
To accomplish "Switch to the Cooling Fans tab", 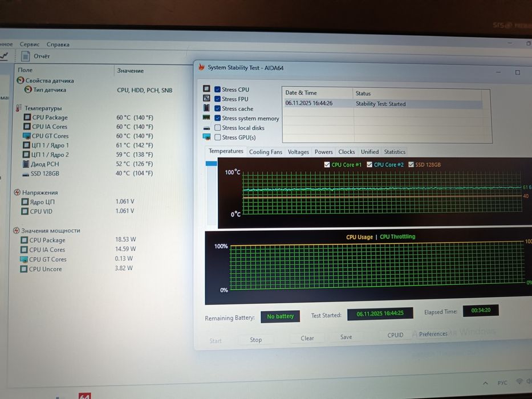I will [x=266, y=152].
